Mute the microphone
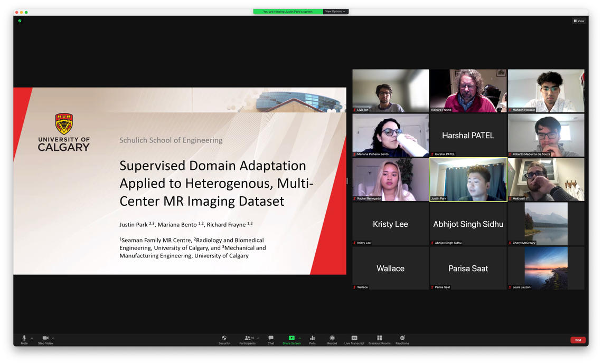The image size is (602, 364). [24, 338]
